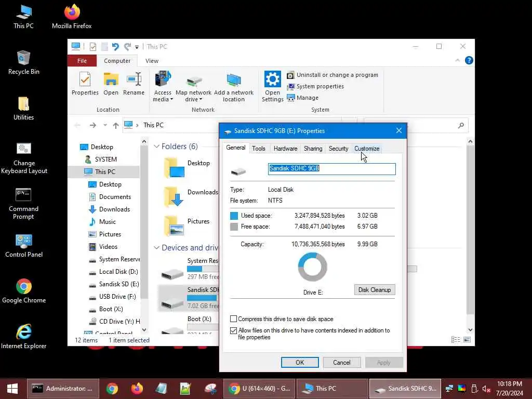
Task: Open the Utilities folder on desktop
Action: tap(23, 109)
